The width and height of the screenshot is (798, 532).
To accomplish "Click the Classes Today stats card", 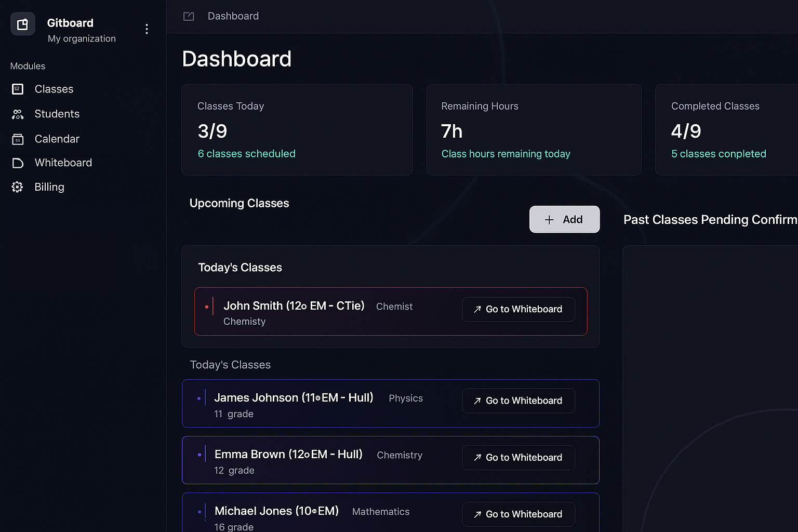I will pos(297,129).
